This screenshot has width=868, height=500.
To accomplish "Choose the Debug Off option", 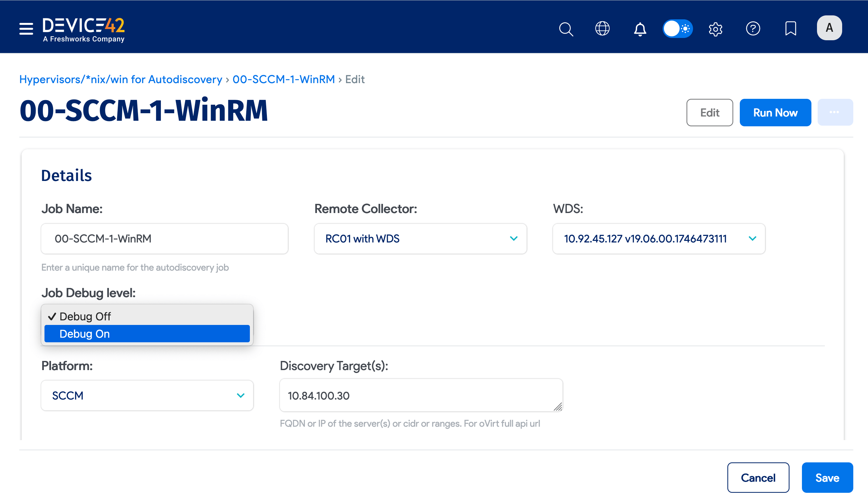I will click(147, 316).
